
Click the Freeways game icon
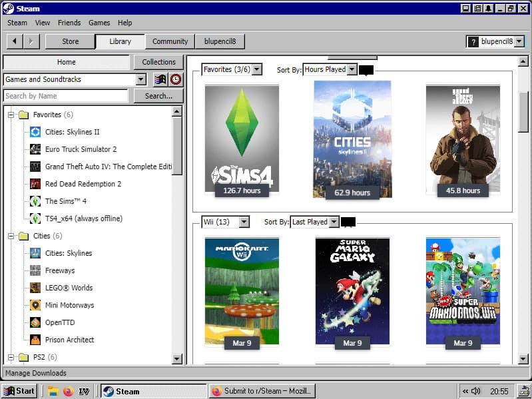(35, 270)
